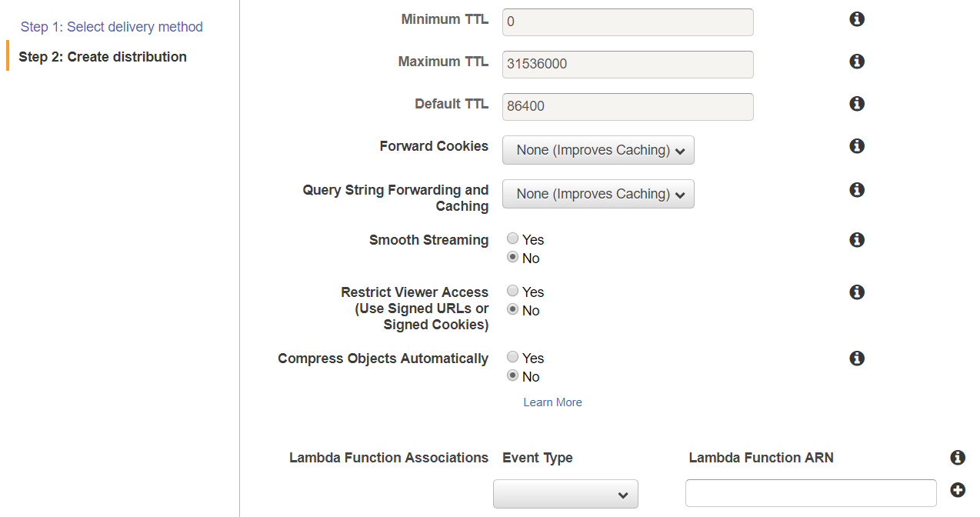
Task: Open the Event Type dropdown
Action: tap(566, 494)
